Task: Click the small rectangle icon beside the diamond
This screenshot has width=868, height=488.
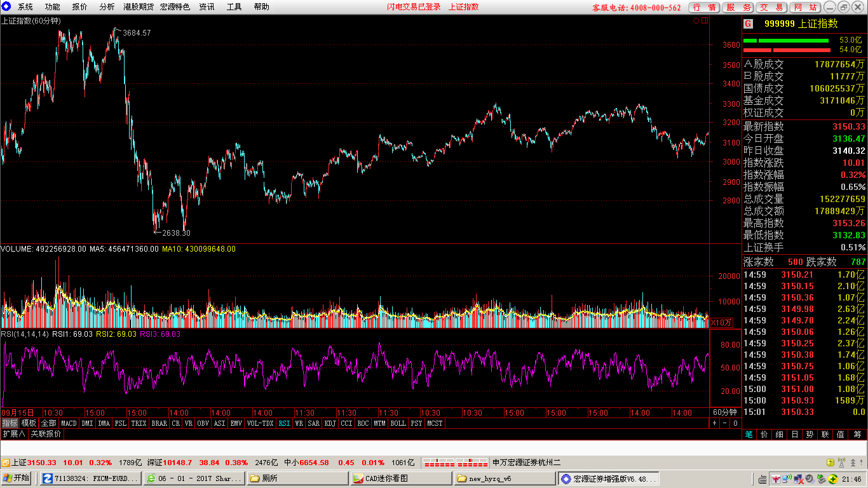Action: [x=703, y=21]
